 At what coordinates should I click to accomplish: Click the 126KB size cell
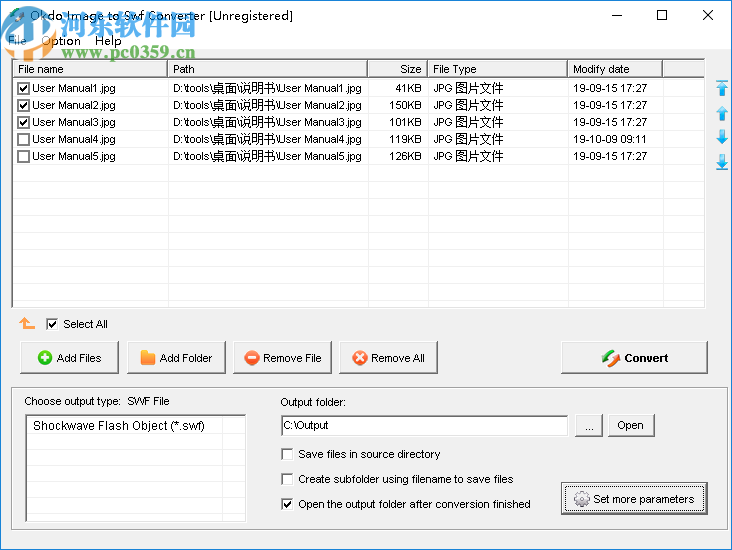405,156
